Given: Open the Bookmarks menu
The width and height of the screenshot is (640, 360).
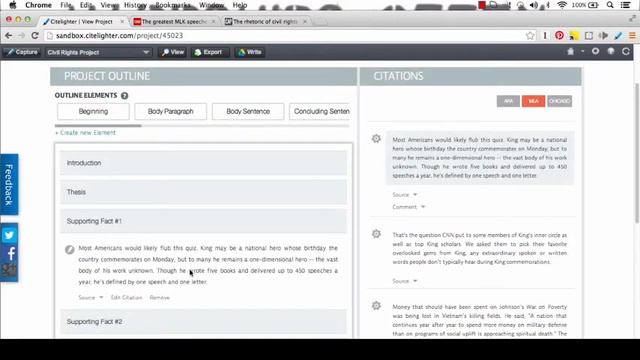Looking at the screenshot, I should coord(173,5).
